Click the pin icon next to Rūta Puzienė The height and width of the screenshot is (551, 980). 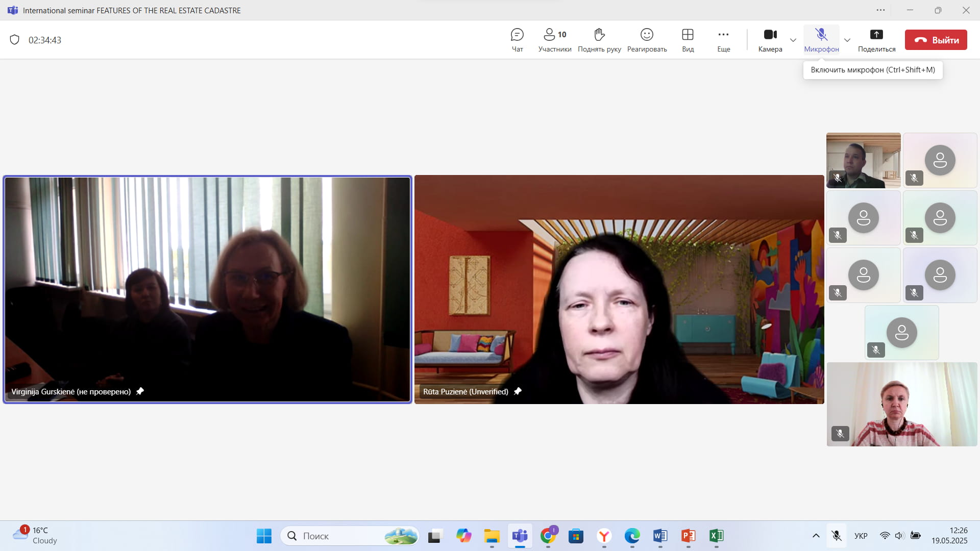coord(518,391)
